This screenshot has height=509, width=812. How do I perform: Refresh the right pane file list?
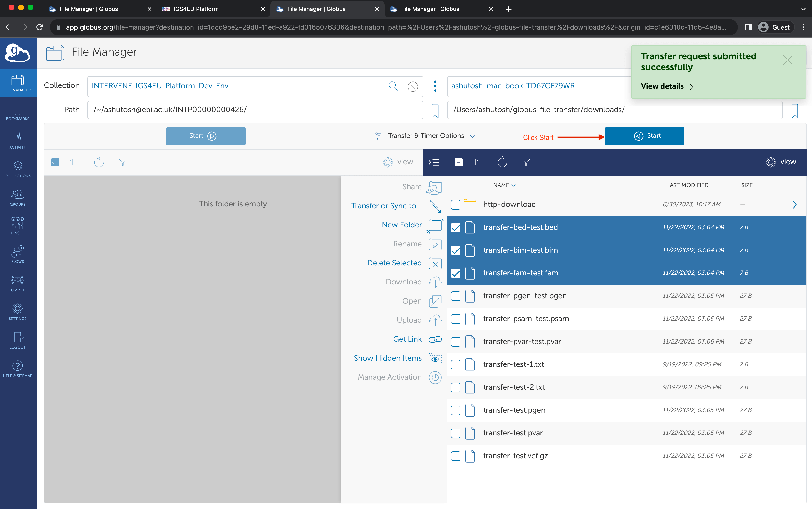point(502,163)
